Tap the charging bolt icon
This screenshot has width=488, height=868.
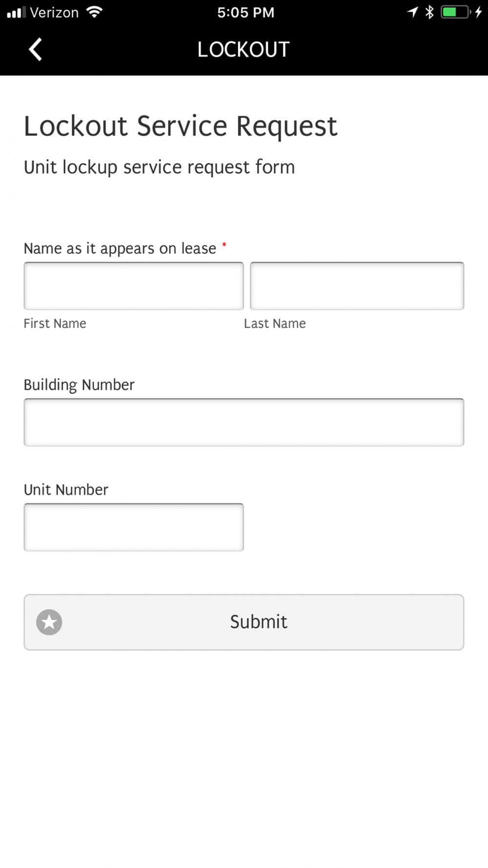coord(479,12)
